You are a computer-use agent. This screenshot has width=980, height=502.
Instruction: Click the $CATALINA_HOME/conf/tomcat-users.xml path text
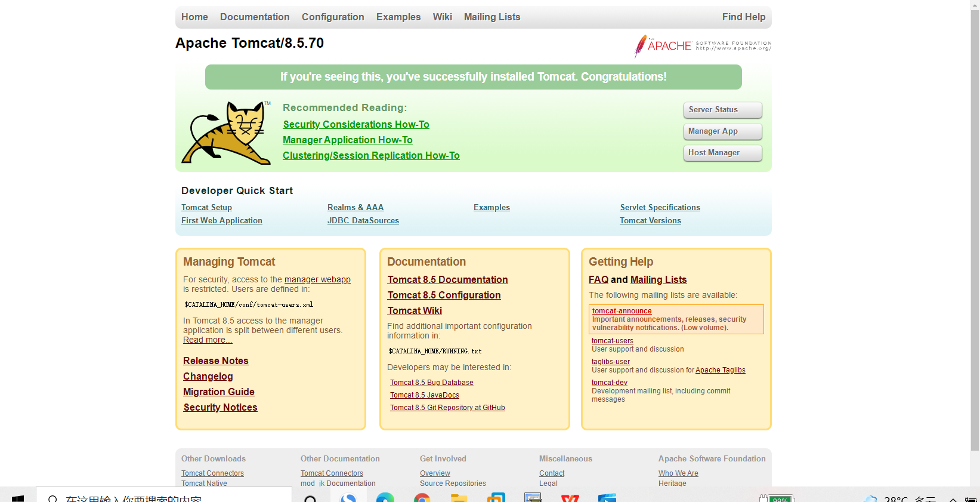click(x=249, y=304)
